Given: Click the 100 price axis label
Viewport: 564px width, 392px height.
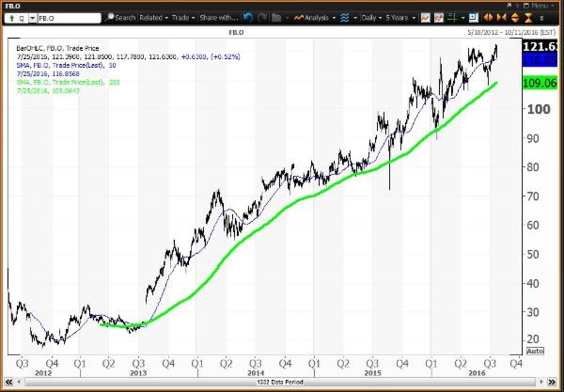Looking at the screenshot, I should click(x=539, y=109).
